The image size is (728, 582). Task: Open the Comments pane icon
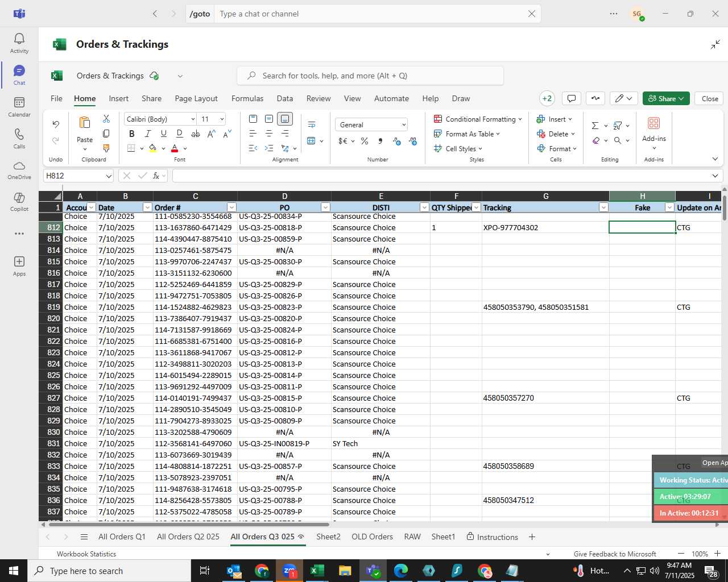[x=572, y=98]
